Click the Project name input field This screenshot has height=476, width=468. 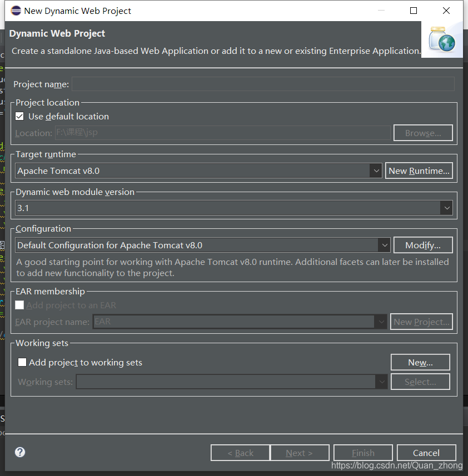(x=263, y=84)
